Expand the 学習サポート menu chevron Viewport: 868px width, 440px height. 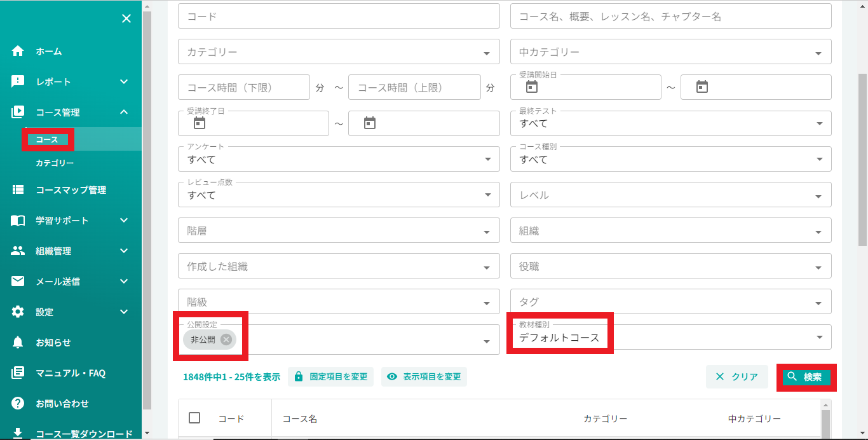124,220
